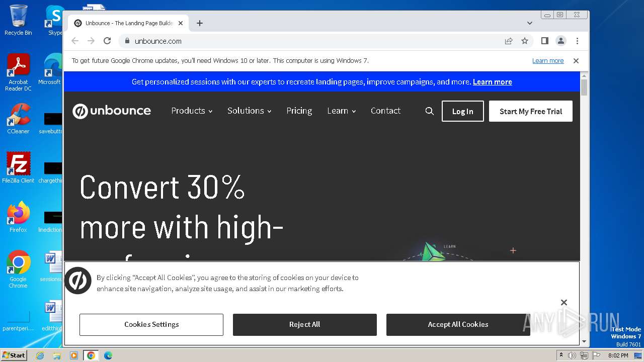Open Microsoft Edge from taskbar
The height and width of the screenshot is (362, 644).
[x=108, y=355]
